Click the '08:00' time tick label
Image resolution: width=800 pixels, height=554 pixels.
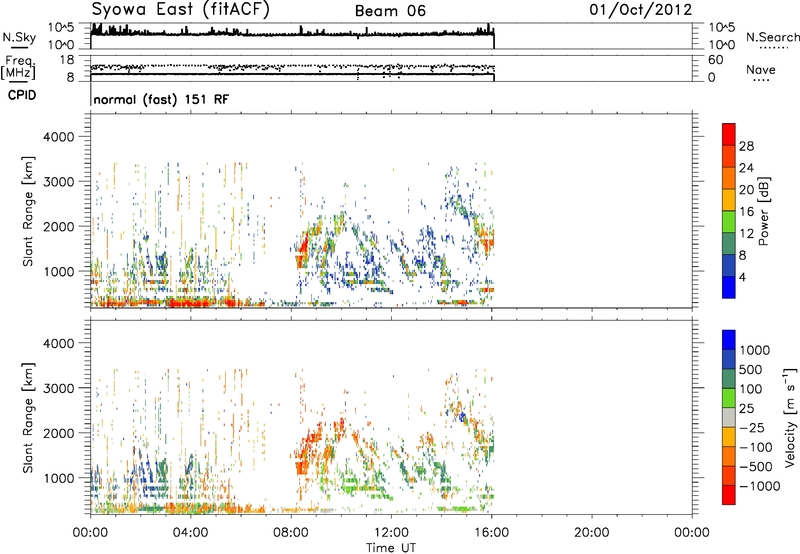291,533
